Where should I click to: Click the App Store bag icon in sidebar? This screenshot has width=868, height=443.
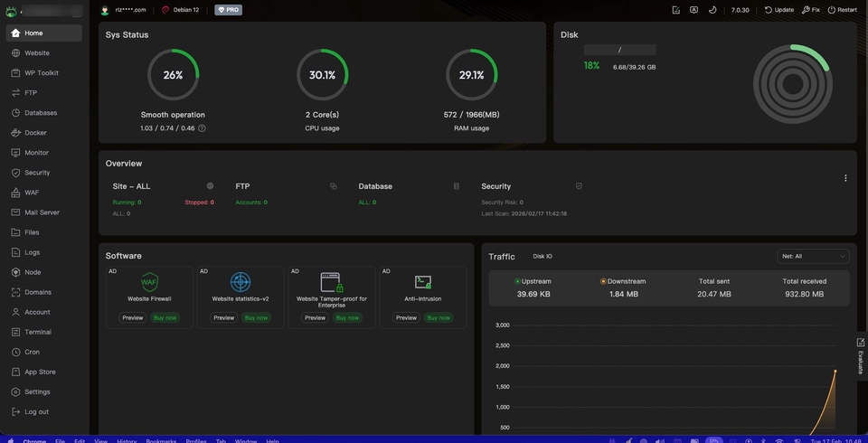[15, 372]
